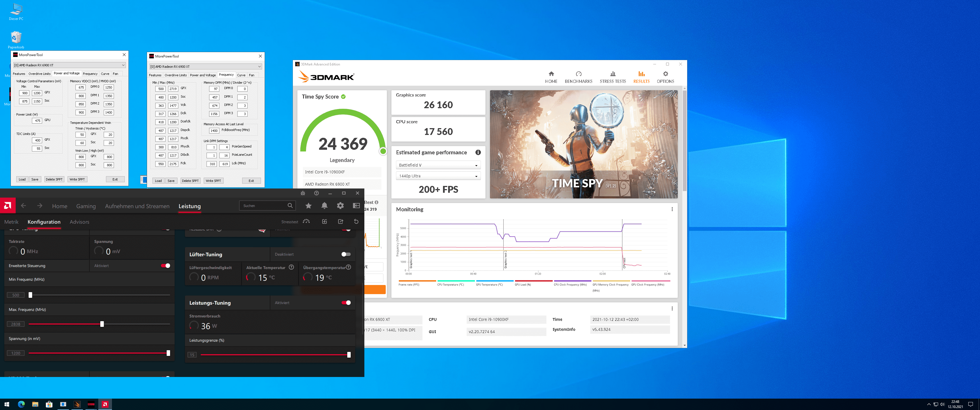Enable the Lüfter-Tuning toggle

pos(346,255)
